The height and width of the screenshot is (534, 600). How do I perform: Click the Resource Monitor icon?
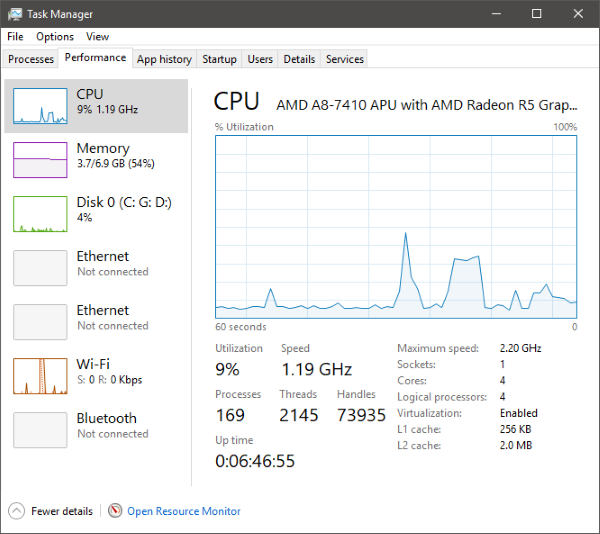pyautogui.click(x=115, y=511)
